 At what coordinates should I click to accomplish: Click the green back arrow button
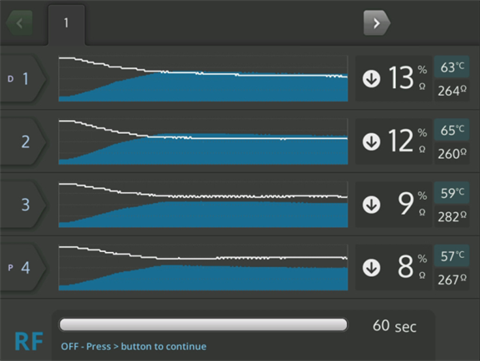pos(19,23)
